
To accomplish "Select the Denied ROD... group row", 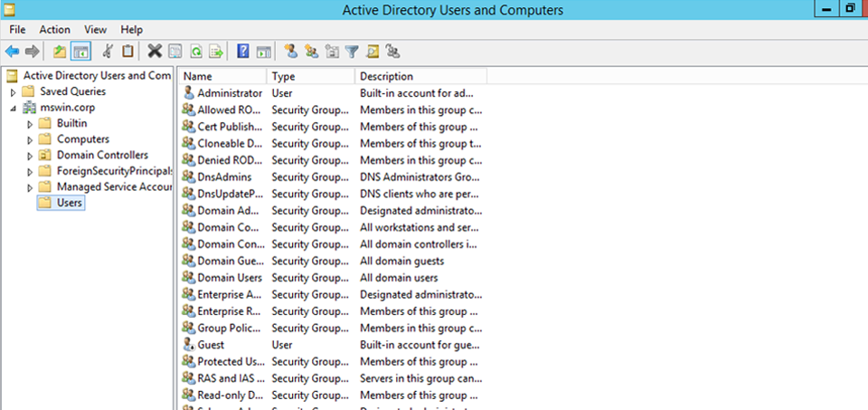I will click(333, 160).
